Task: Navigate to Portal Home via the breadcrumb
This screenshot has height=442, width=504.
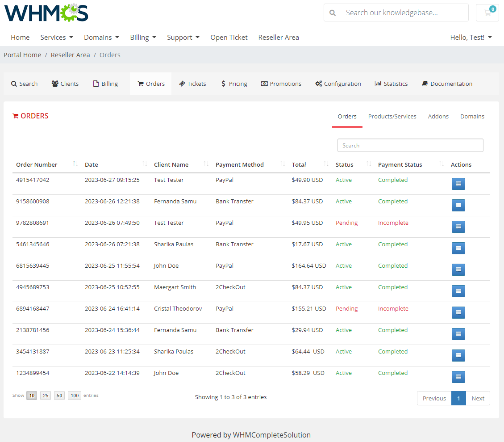Action: click(22, 55)
